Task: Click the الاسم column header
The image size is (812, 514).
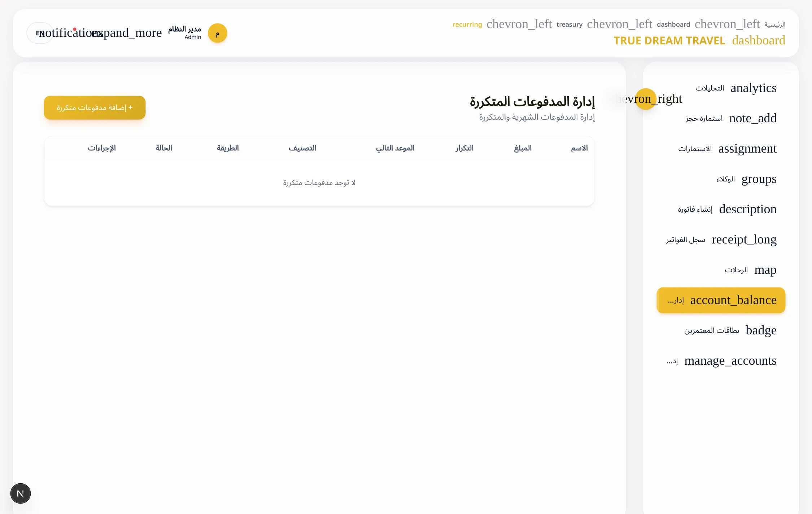Action: pyautogui.click(x=579, y=148)
